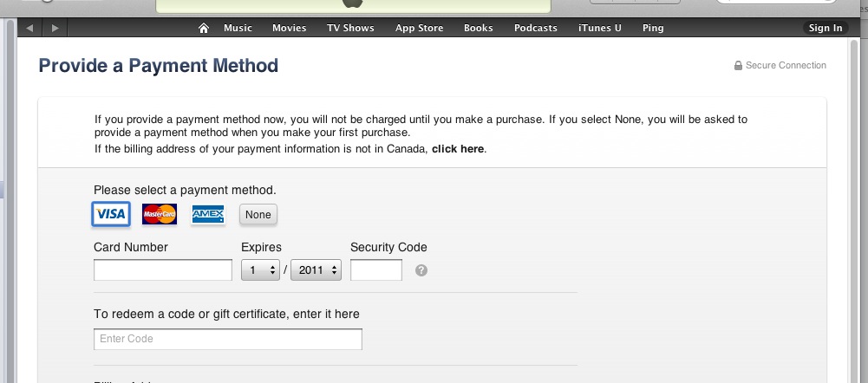The width and height of the screenshot is (868, 383).
Task: Open the Music tab
Action: point(238,28)
